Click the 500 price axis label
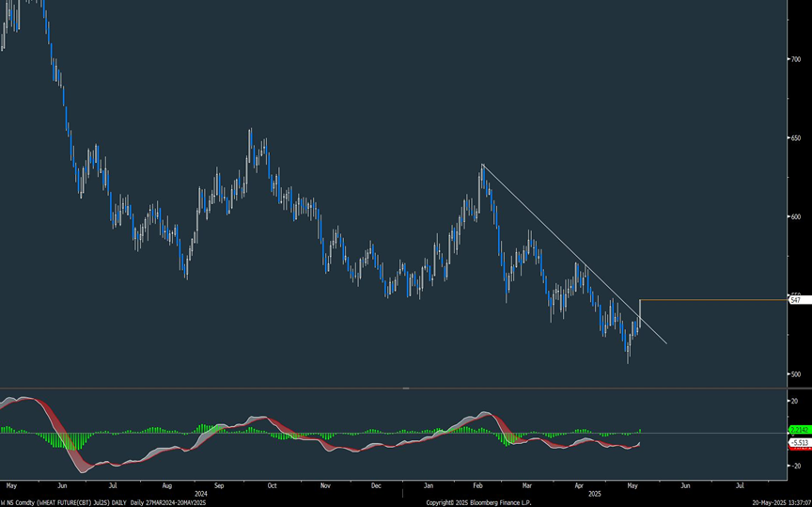 coord(795,374)
